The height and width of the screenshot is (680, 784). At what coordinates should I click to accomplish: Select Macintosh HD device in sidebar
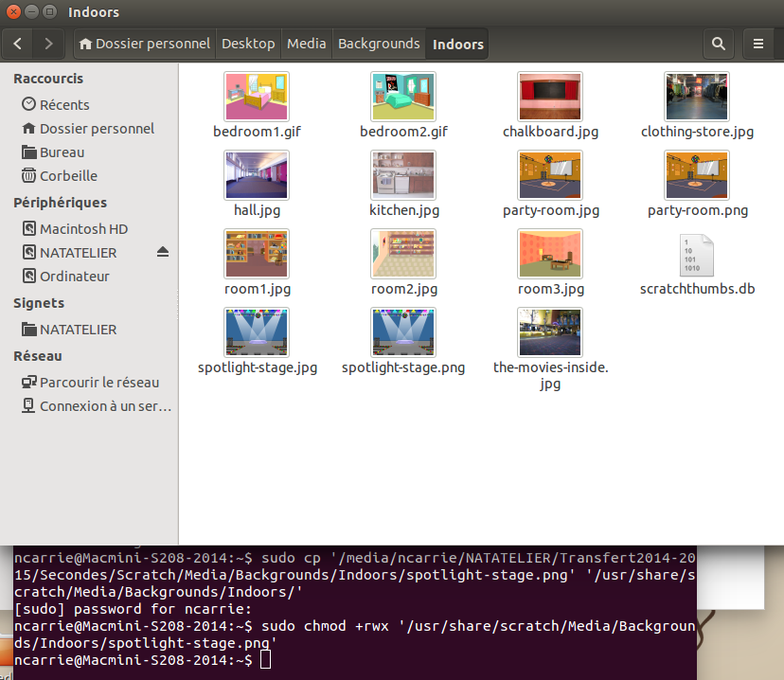(82, 229)
